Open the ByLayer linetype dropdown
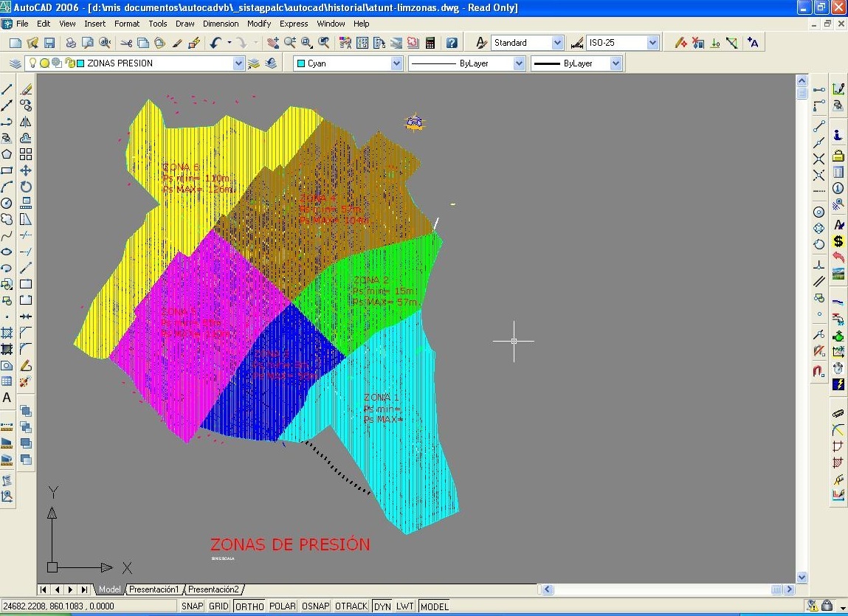This screenshot has width=848, height=616. pyautogui.click(x=519, y=63)
